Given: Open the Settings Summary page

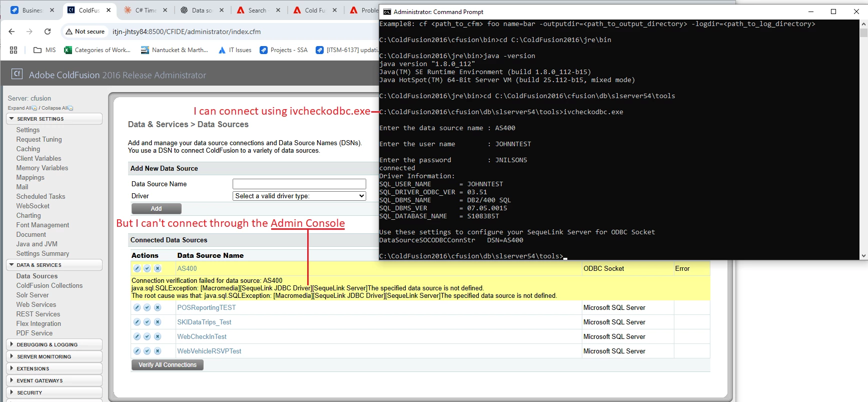Looking at the screenshot, I should (x=43, y=254).
